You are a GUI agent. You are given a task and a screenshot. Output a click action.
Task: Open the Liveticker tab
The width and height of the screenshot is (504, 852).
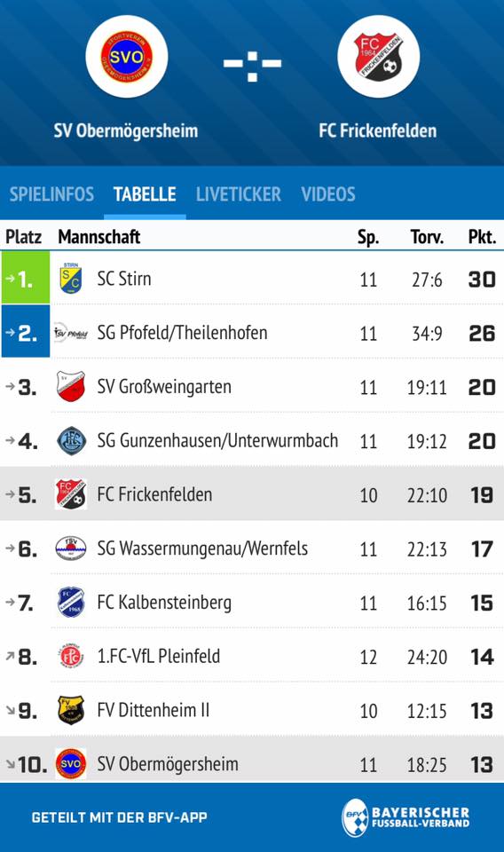[x=239, y=194]
